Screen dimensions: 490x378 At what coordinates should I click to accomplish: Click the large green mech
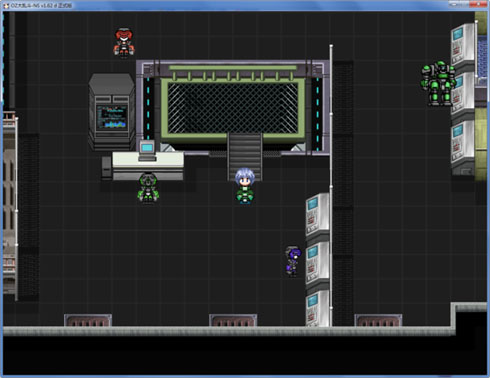point(438,83)
